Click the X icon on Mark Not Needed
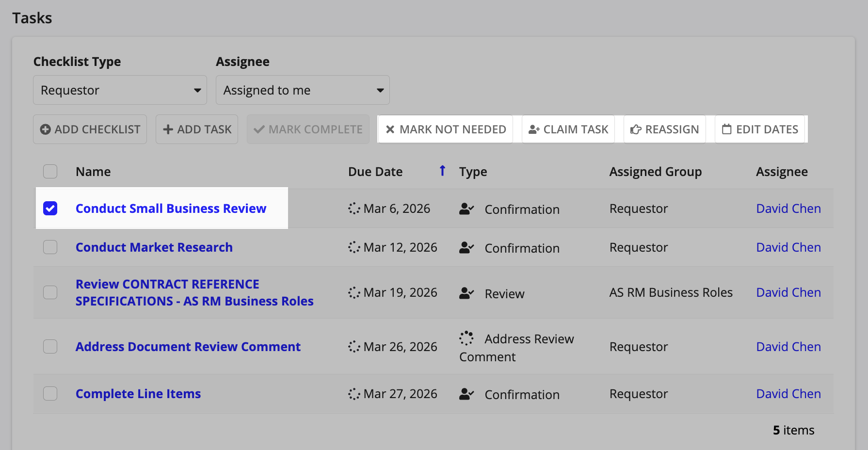 (390, 129)
